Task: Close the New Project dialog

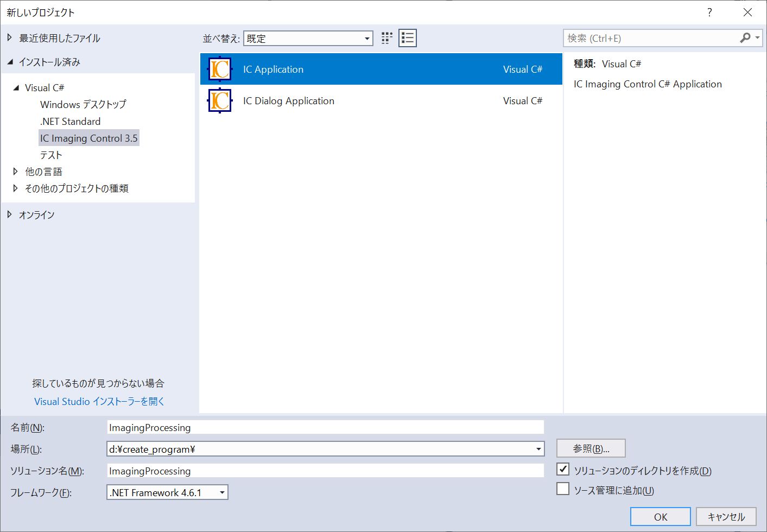Action: [747, 12]
